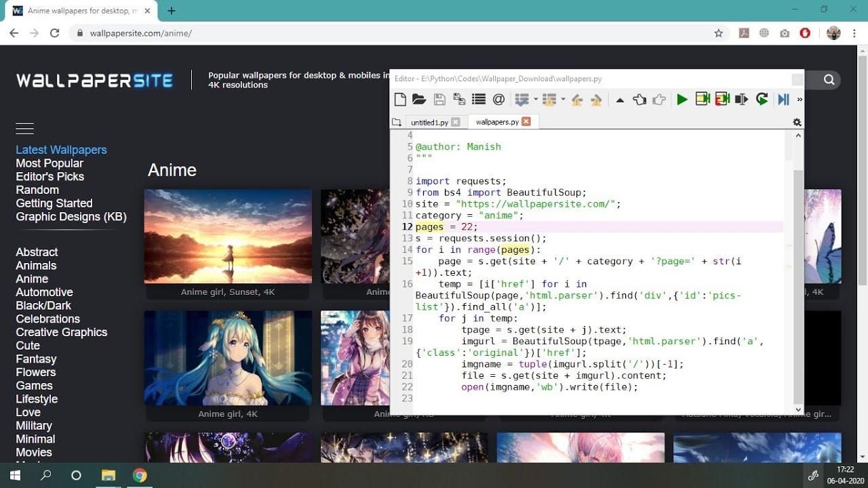Go to the previous warning
The height and width of the screenshot is (488, 868).
point(577,100)
